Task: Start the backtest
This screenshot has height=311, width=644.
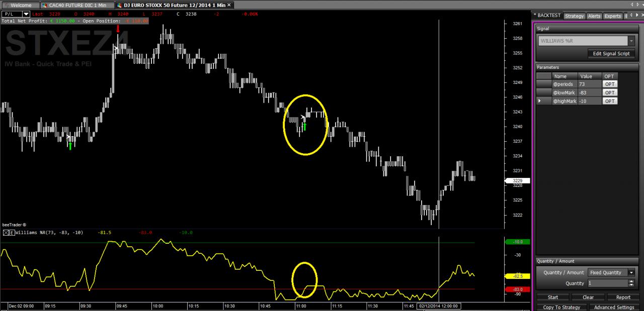Action: pyautogui.click(x=552, y=297)
